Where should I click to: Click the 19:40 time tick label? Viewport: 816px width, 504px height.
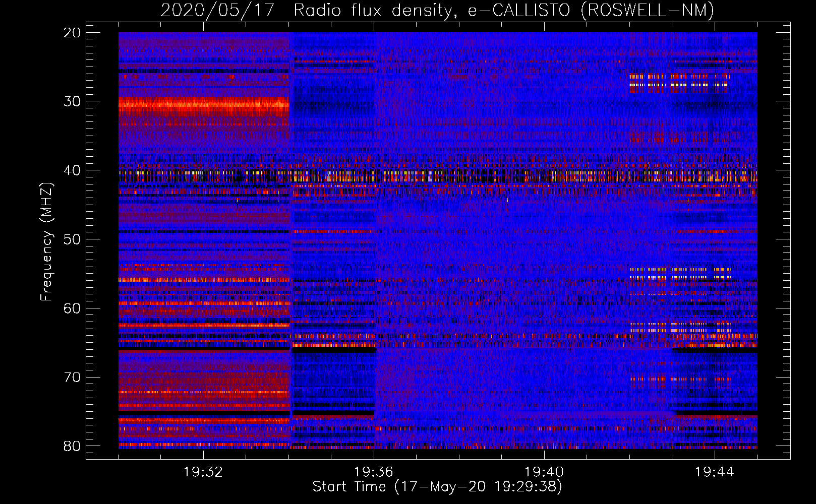544,472
